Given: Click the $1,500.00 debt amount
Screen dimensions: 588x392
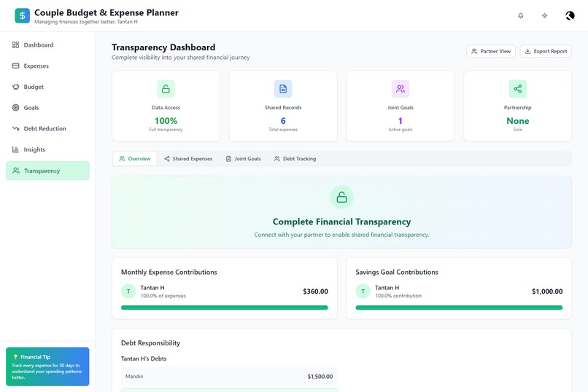Looking at the screenshot, I should point(320,377).
